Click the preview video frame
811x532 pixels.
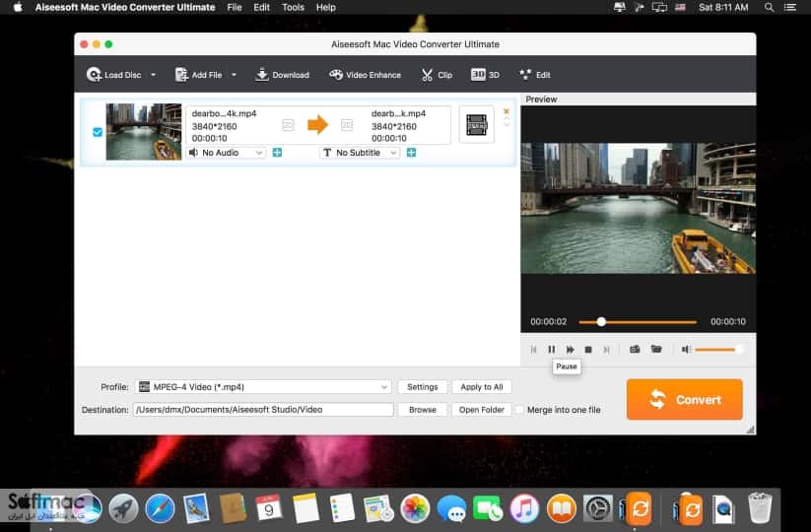click(639, 208)
